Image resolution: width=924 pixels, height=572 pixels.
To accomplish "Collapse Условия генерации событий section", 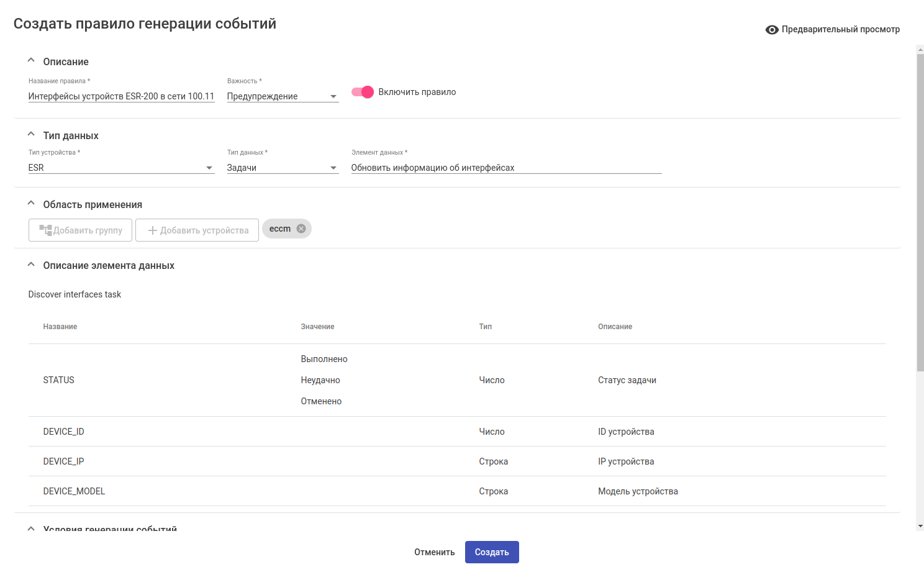I will pos(31,529).
